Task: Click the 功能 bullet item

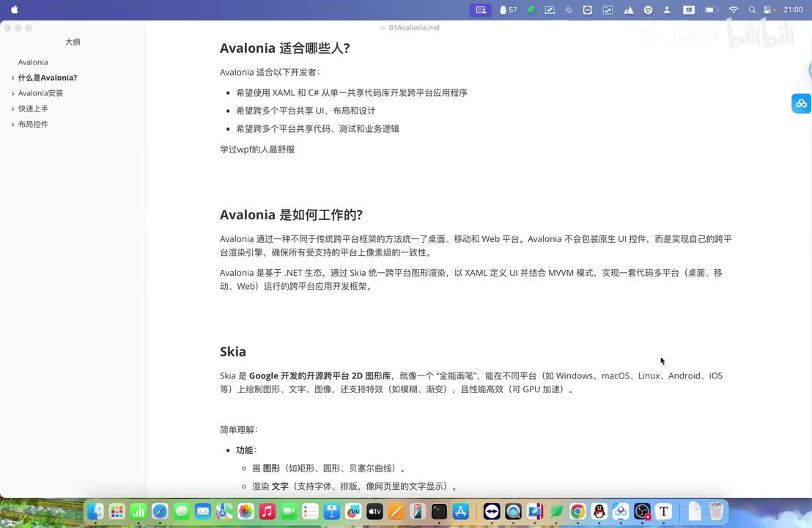Action: [x=246, y=450]
